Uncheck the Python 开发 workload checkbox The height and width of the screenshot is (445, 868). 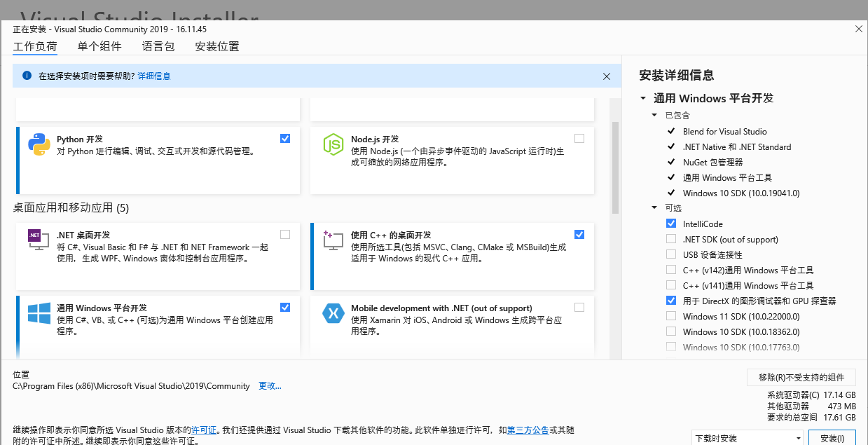(284, 138)
